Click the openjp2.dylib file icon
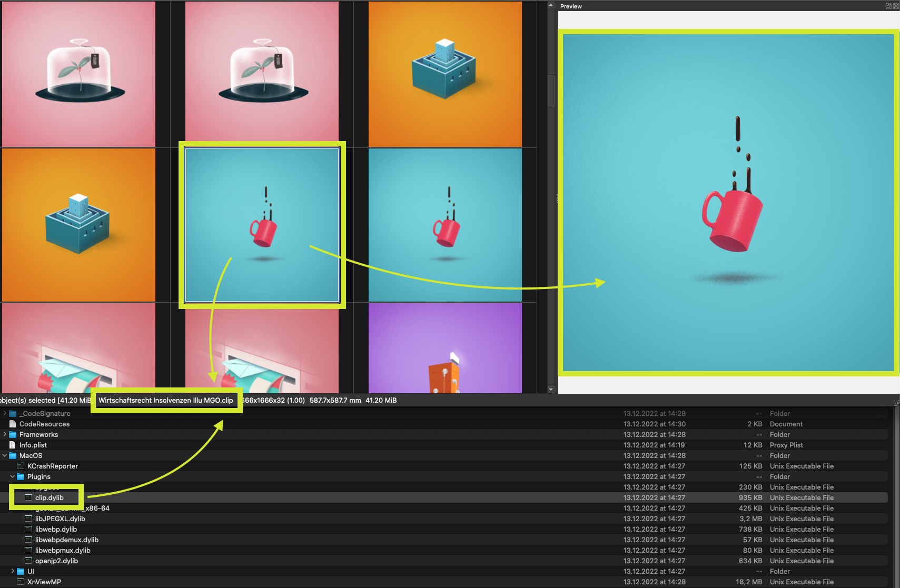This screenshot has width=900, height=588. tap(29, 561)
